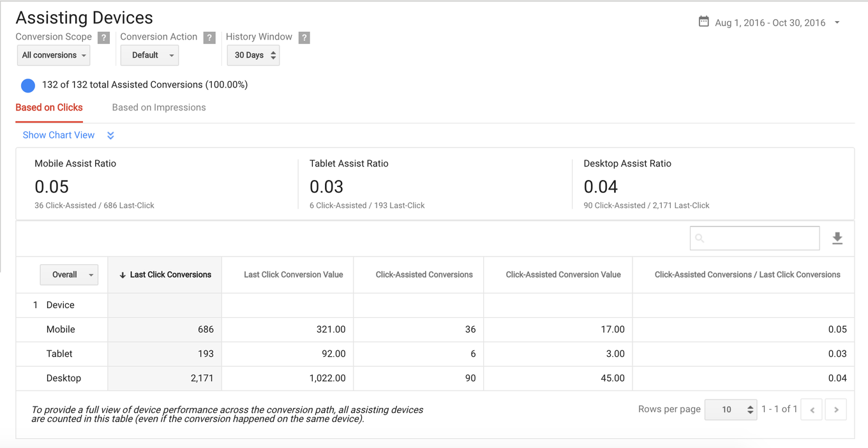Open the calendar date range icon
Screen dimensions: 868x448
703,21
